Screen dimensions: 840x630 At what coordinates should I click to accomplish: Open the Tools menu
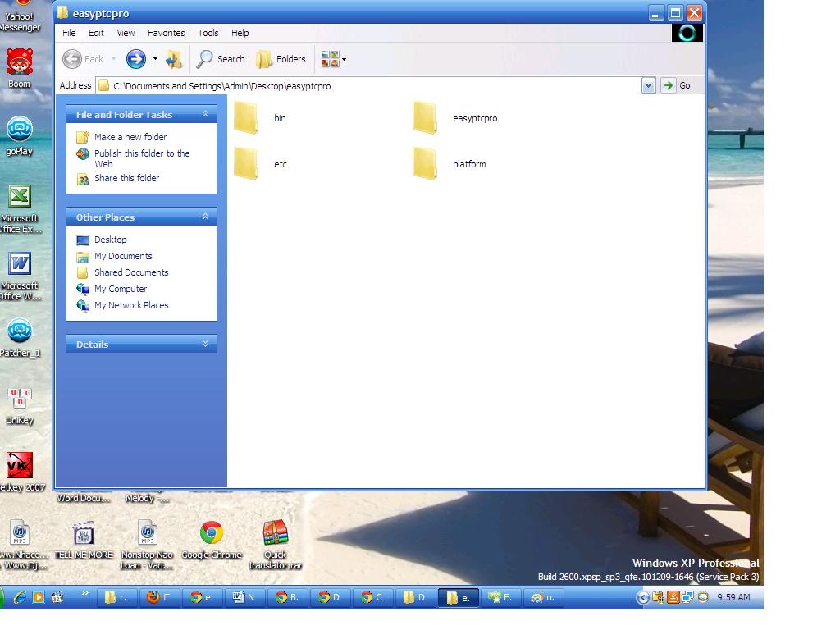coord(208,33)
